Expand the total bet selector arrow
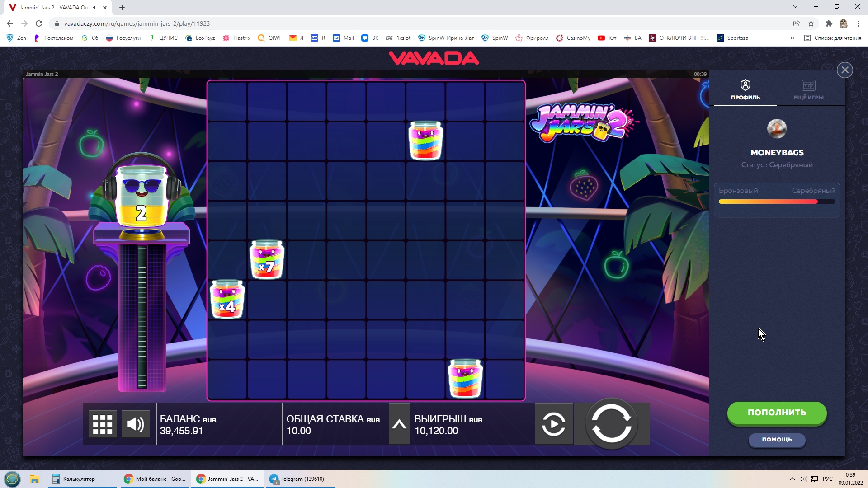The height and width of the screenshot is (488, 868). click(x=399, y=424)
